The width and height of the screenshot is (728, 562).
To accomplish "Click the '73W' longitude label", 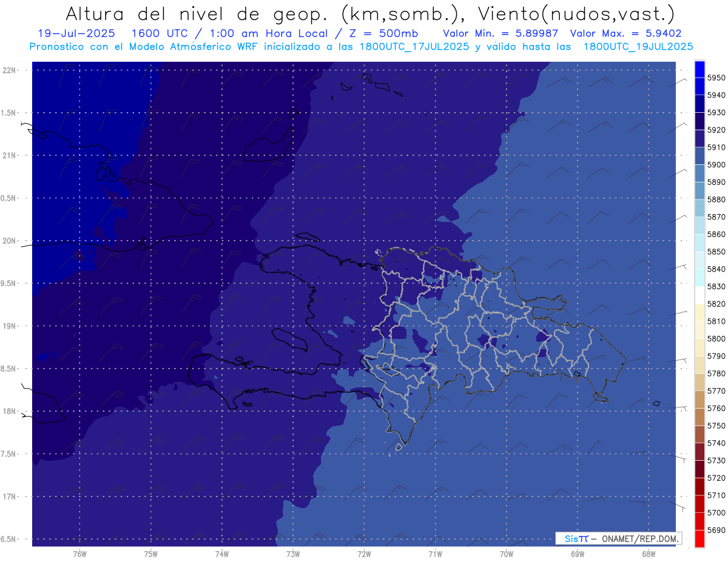I will point(293,554).
